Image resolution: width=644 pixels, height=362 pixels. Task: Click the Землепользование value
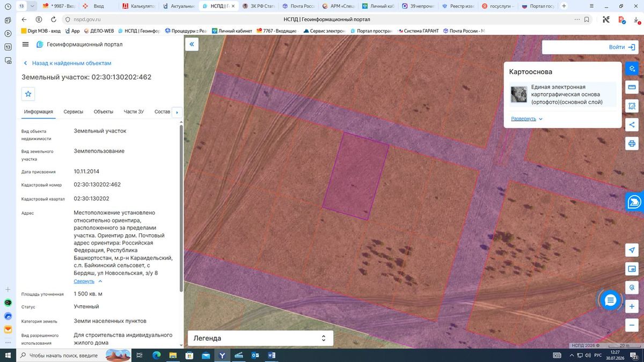[99, 151]
